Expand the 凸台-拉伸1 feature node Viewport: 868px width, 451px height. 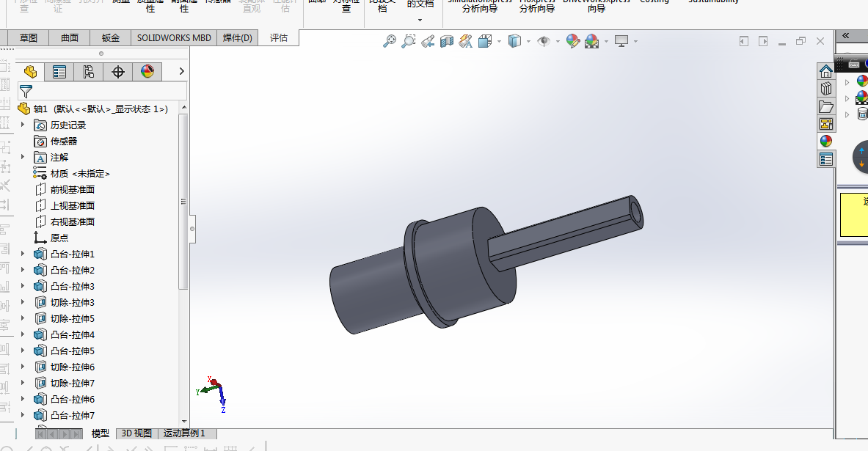pyautogui.click(x=23, y=254)
